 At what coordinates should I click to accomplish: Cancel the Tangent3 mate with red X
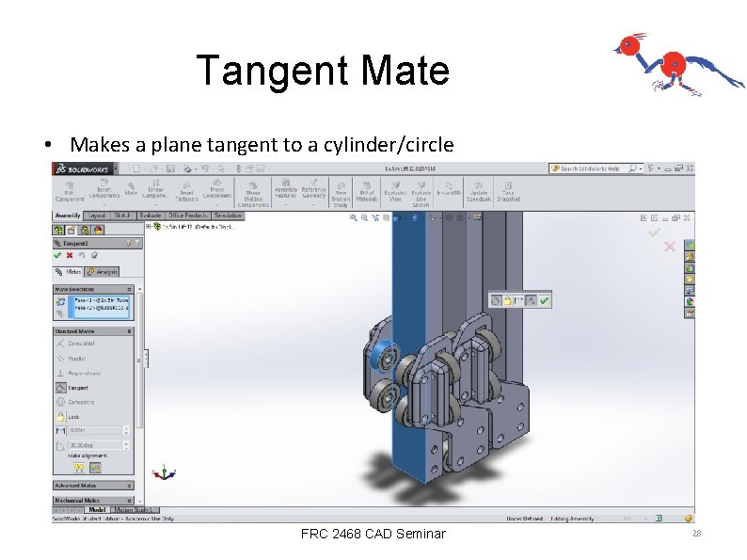pyautogui.click(x=70, y=255)
